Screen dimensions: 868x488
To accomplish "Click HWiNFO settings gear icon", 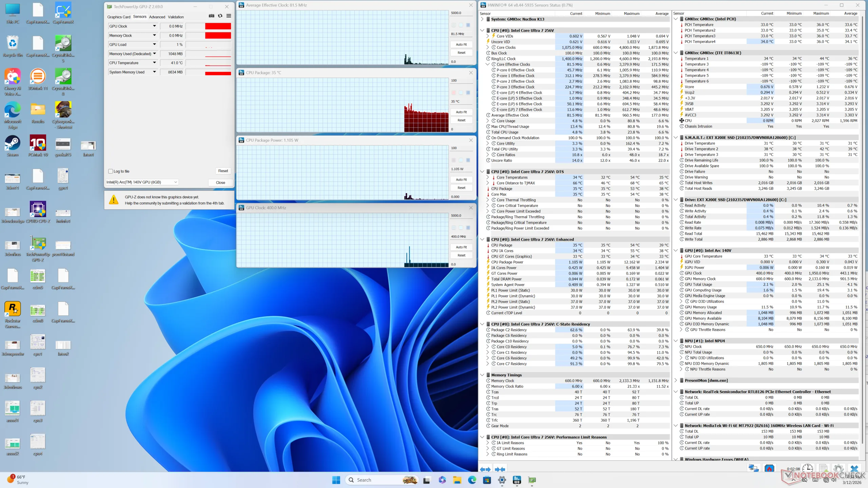I will coord(838,468).
